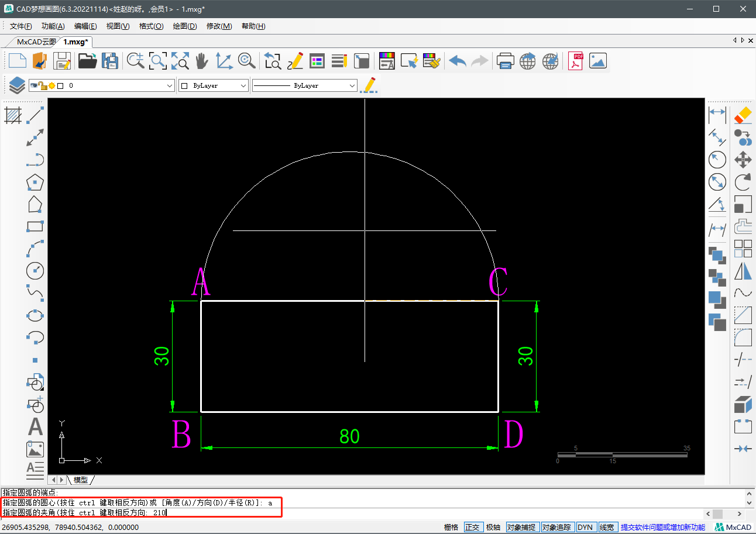Toggle 正交 ortho mode

tap(472, 527)
